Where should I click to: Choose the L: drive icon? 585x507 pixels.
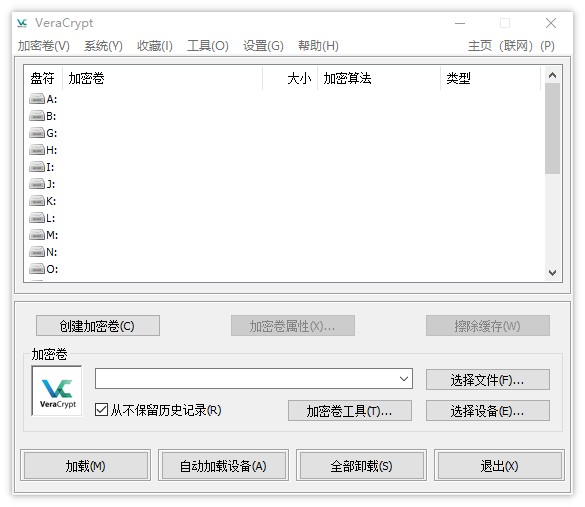(x=37, y=218)
